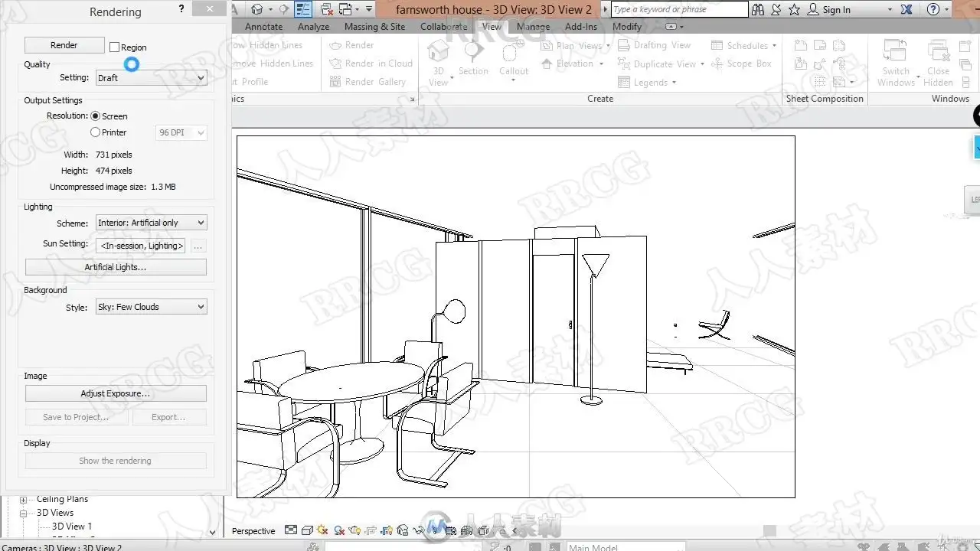Open the Annotate ribbon tab

coord(264,27)
